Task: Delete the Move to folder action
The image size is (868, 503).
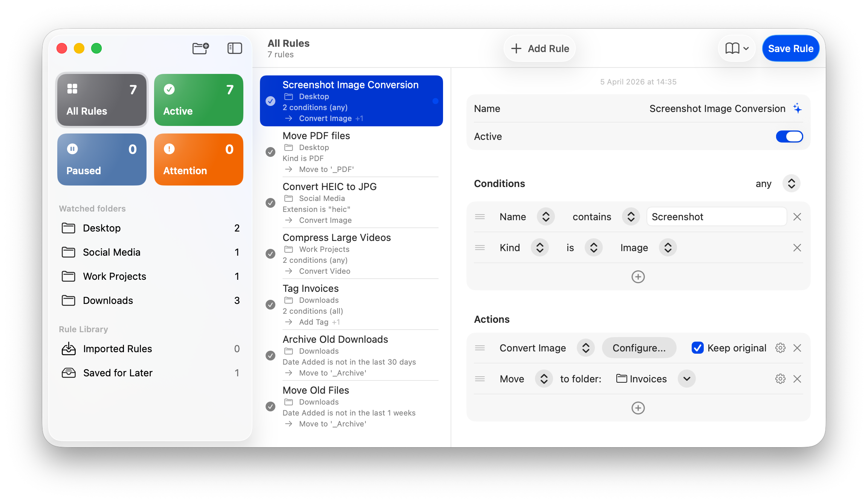Action: tap(797, 379)
